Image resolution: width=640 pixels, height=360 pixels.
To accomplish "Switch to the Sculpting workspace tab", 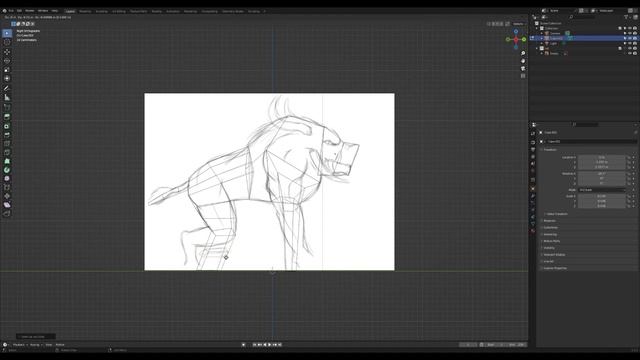I will (101, 11).
